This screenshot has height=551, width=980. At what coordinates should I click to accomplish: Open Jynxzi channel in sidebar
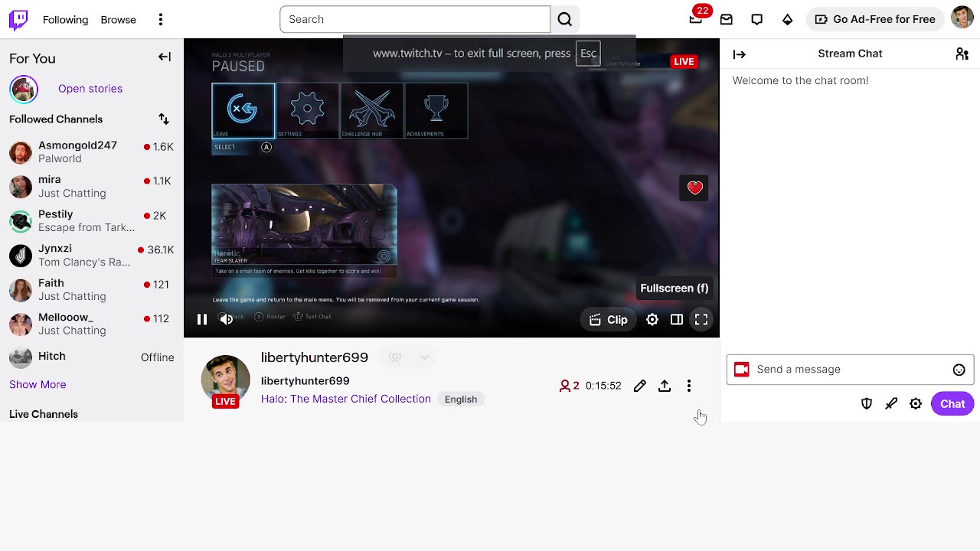coord(92,255)
